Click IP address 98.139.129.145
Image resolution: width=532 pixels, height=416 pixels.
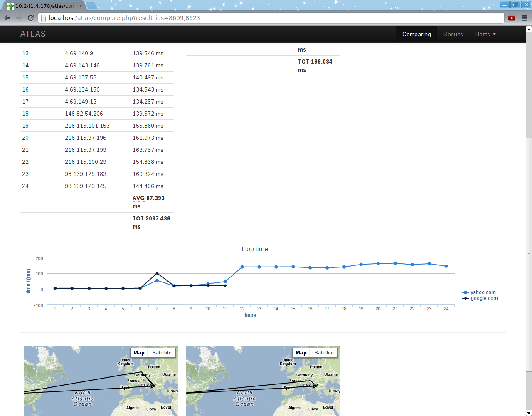(86, 186)
